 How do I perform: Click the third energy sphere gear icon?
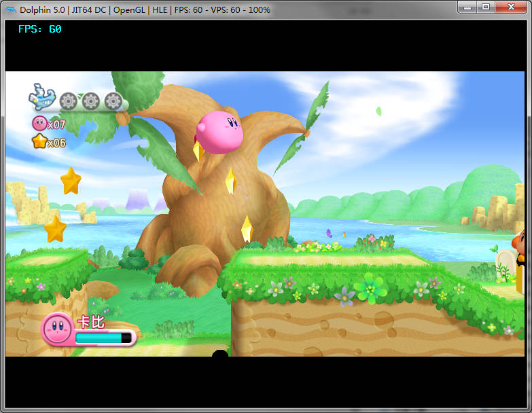pos(113,101)
